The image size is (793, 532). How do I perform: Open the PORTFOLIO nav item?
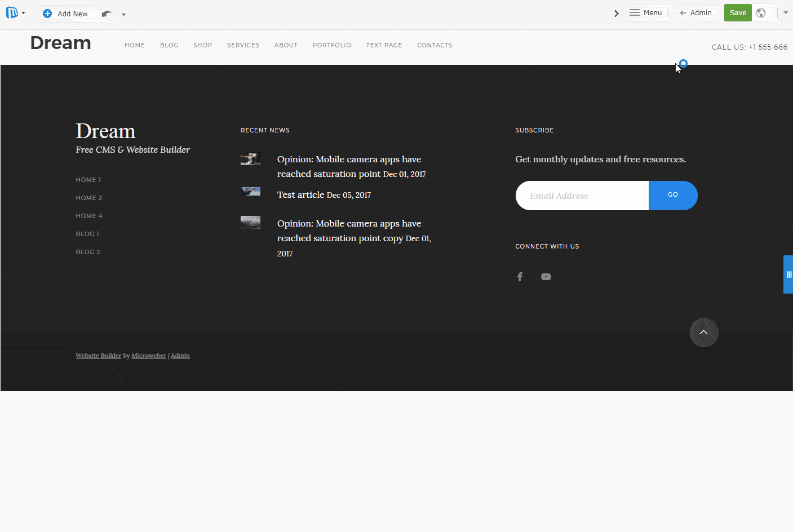(x=332, y=45)
